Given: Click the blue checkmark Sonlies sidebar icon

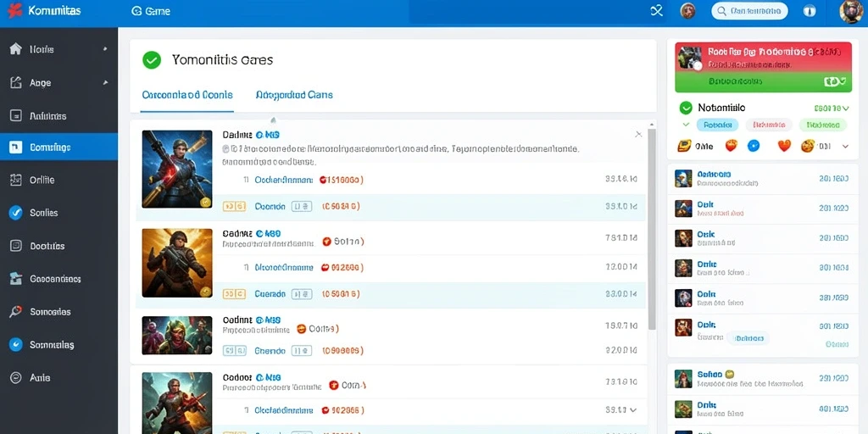Looking at the screenshot, I should 15,213.
